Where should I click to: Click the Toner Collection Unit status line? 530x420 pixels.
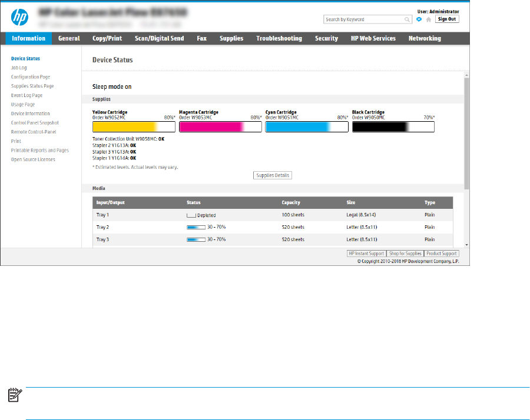128,139
